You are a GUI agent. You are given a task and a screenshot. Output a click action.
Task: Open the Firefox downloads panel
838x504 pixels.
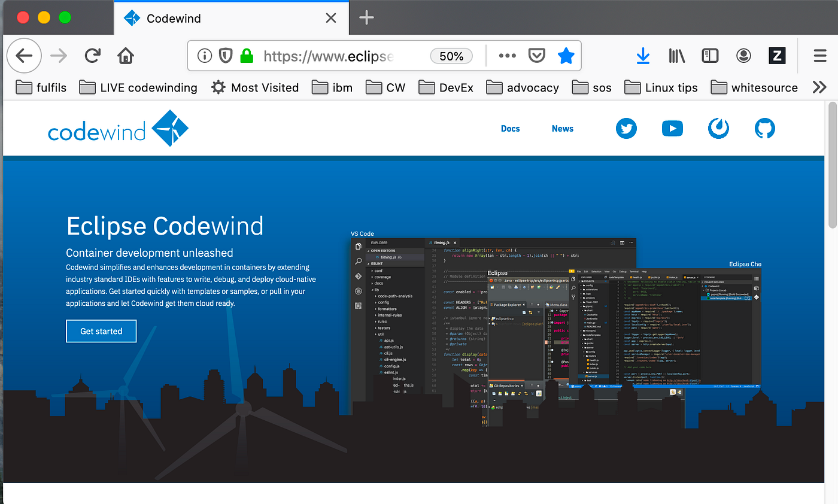[643, 56]
